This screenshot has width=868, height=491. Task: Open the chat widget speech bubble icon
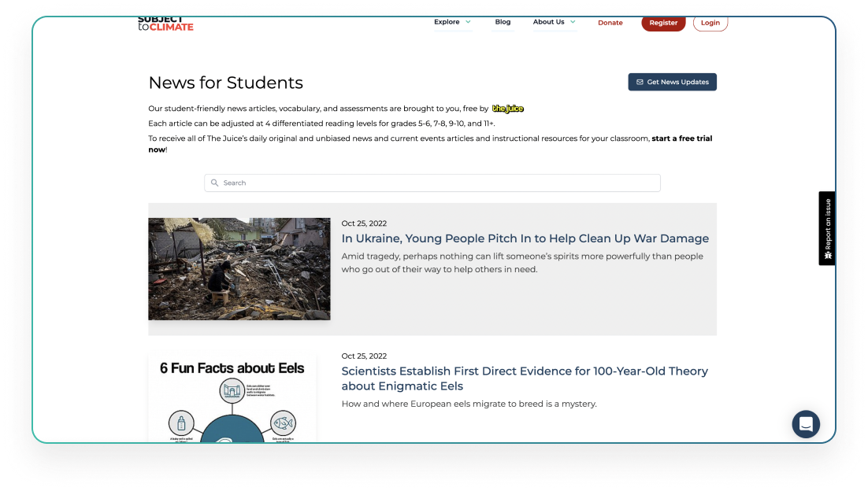click(806, 424)
